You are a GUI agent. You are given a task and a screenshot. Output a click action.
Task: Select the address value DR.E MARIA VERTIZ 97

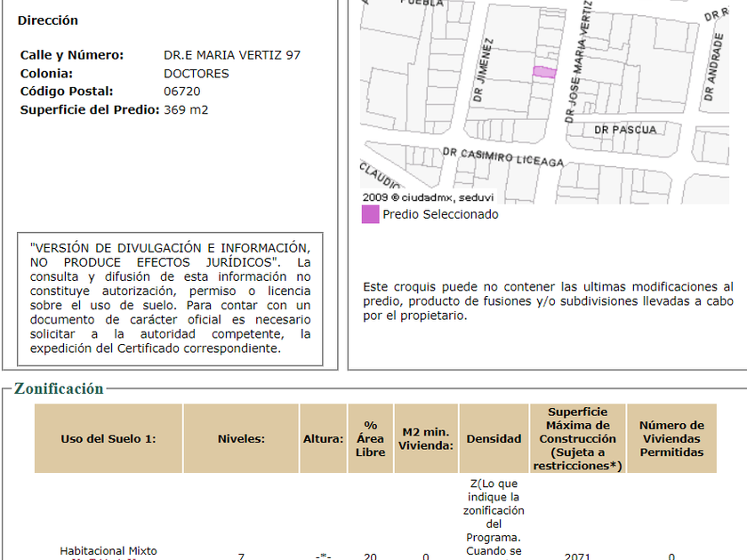coord(232,55)
